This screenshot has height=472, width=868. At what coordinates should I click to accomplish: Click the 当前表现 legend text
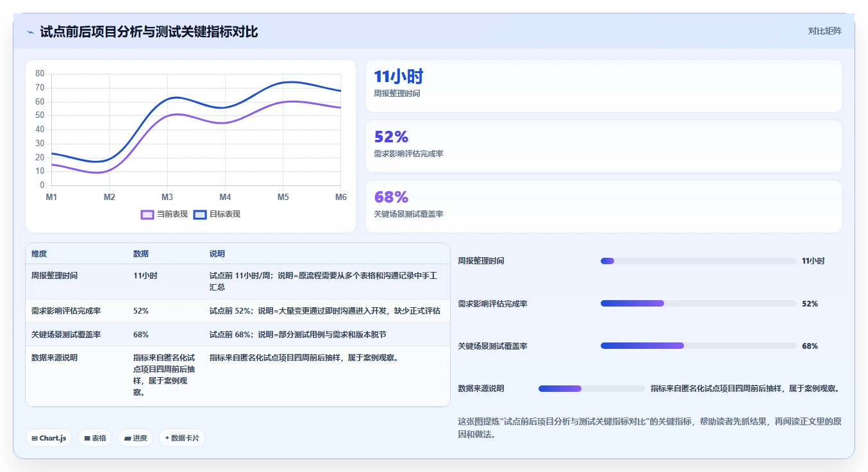(172, 215)
